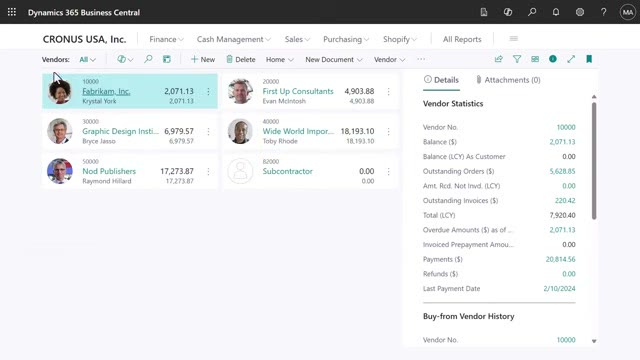Click the Analyze view icon beside search
Image resolution: width=640 pixels, height=360 pixels.
[x=167, y=59]
